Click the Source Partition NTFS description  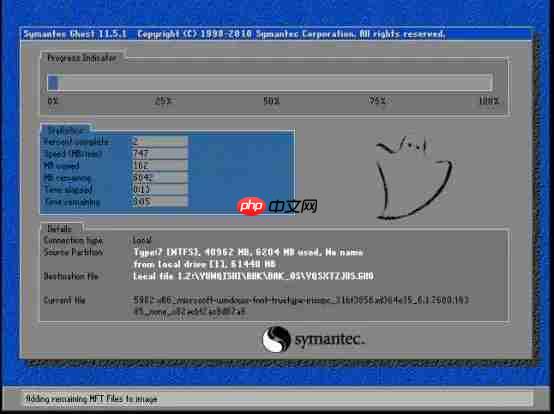(x=248, y=252)
